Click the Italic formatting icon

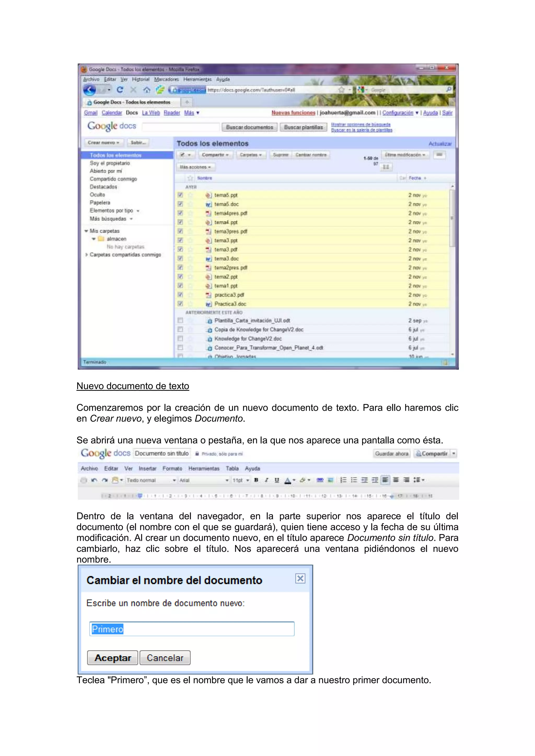266,480
